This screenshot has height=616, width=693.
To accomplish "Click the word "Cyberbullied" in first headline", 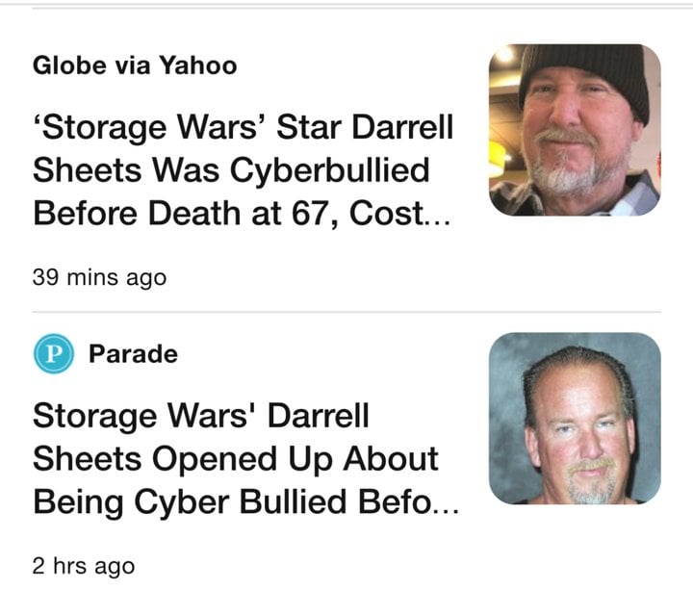I will click(328, 169).
